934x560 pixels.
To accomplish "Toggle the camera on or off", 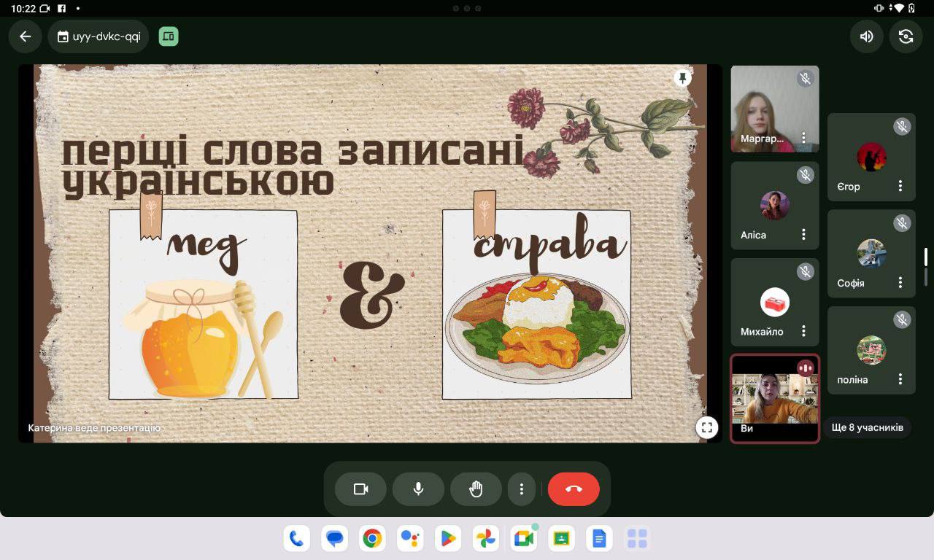I will 360,489.
